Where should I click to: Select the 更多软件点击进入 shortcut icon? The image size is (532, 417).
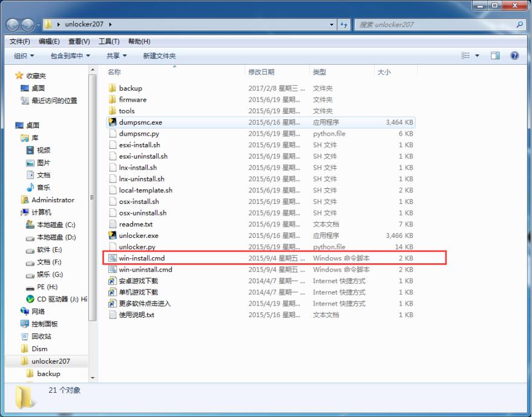[113, 303]
